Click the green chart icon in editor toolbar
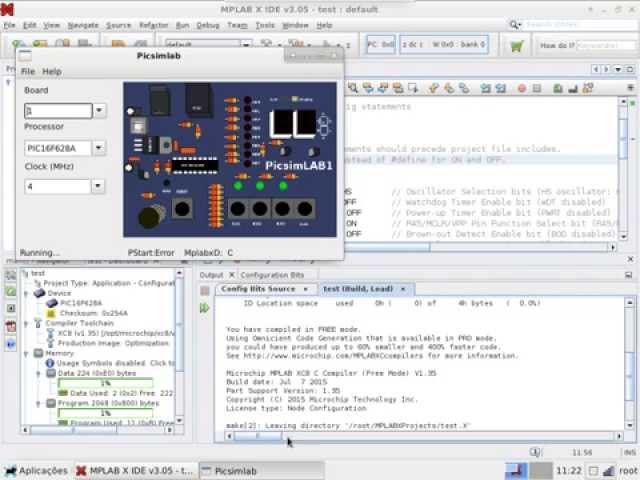The image size is (640, 480). click(x=558, y=88)
